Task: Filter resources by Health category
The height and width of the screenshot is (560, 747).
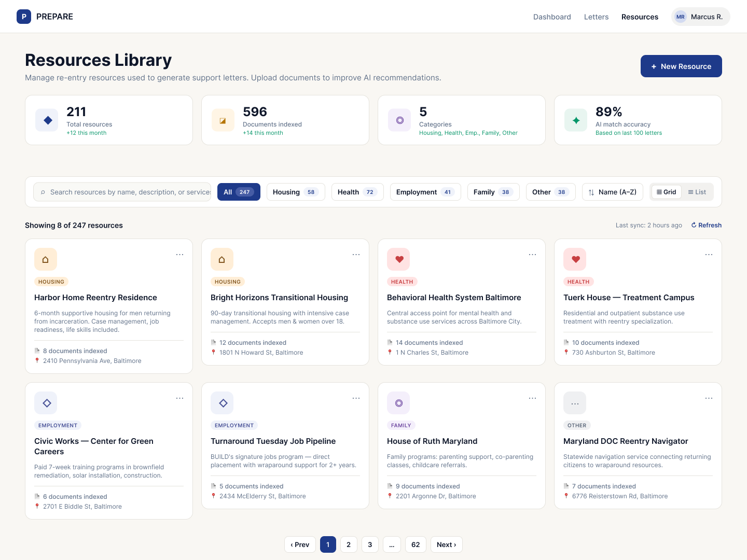Action: [357, 192]
